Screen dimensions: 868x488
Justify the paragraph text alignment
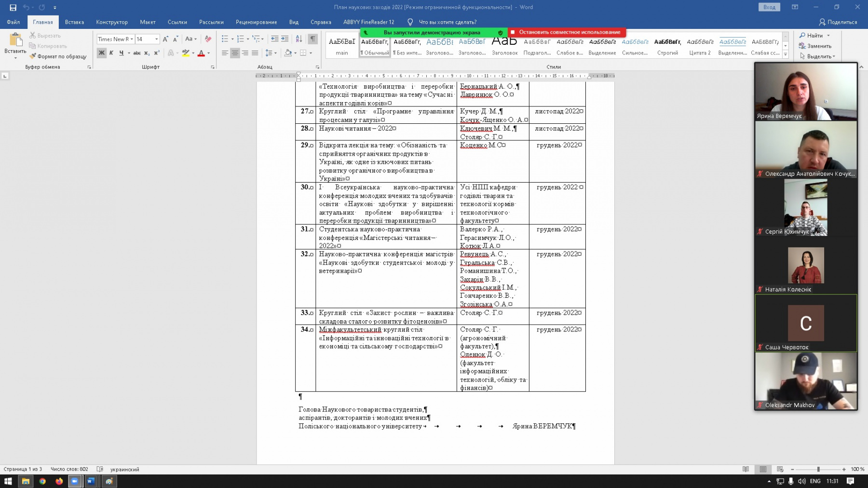[x=255, y=53]
